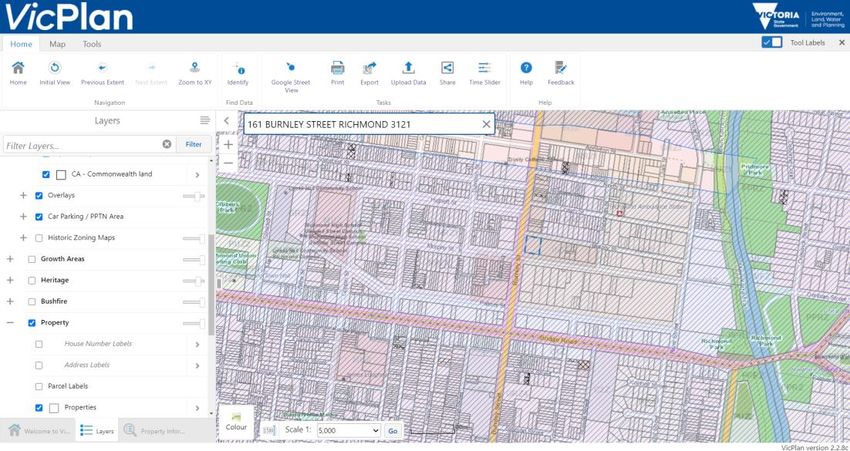This screenshot has height=451, width=850.
Task: Uncheck Car Parking / PPTN Area layer
Action: click(39, 217)
